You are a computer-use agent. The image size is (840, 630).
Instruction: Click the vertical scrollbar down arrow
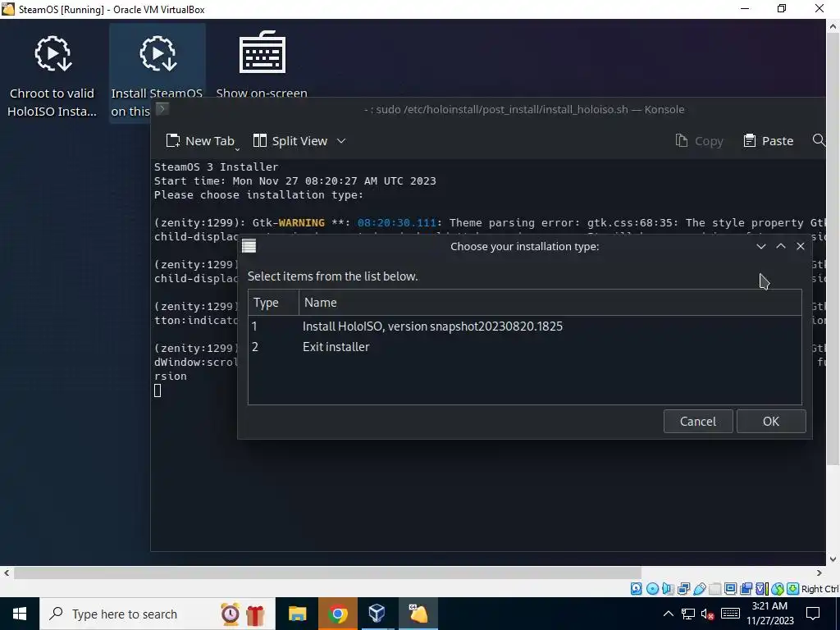[833, 559]
